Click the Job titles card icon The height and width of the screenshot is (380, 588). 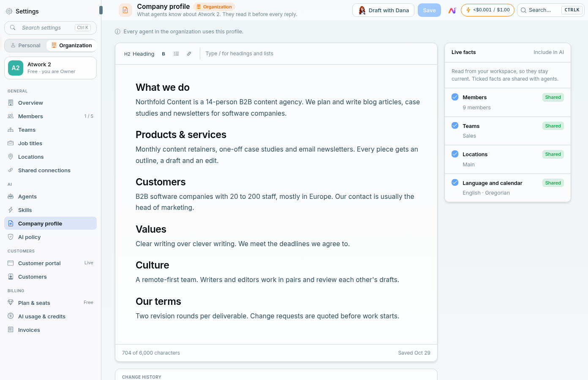coord(11,143)
